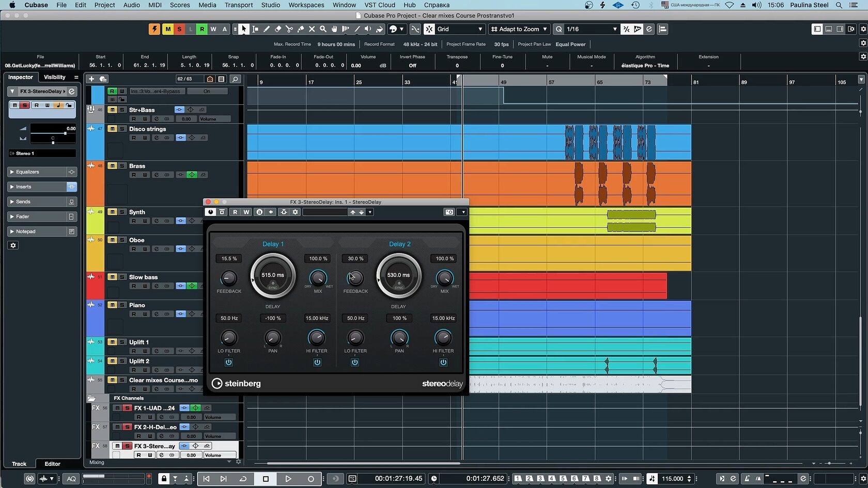This screenshot has width=868, height=488.
Task: Adjust the Delay 2 Mix knob
Action: (444, 278)
